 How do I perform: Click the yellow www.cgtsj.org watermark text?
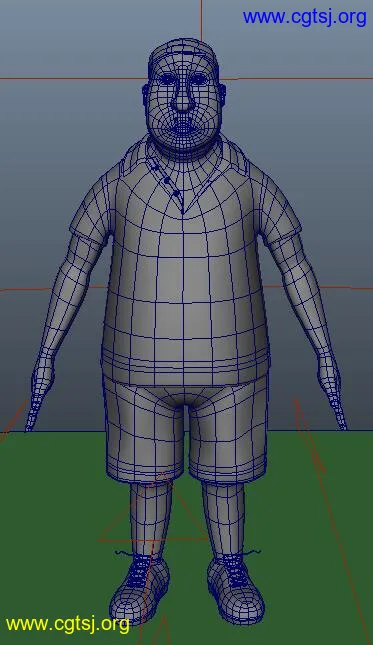click(x=68, y=624)
